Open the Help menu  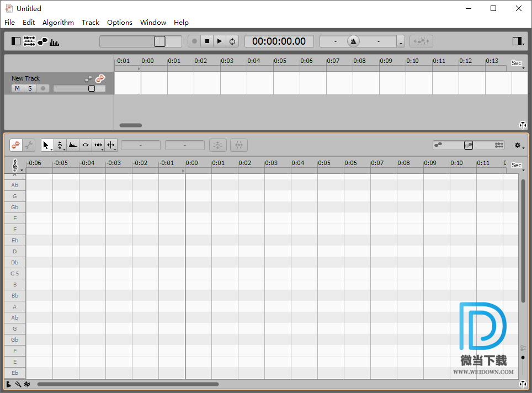pos(181,23)
